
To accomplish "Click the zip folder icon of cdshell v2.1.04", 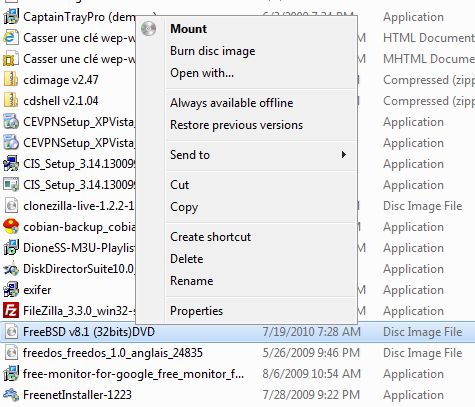I will point(11,101).
